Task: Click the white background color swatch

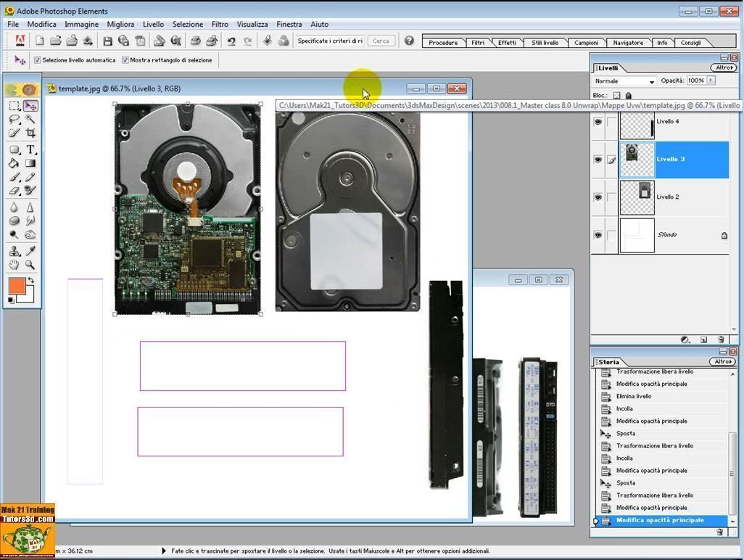Action: click(28, 297)
